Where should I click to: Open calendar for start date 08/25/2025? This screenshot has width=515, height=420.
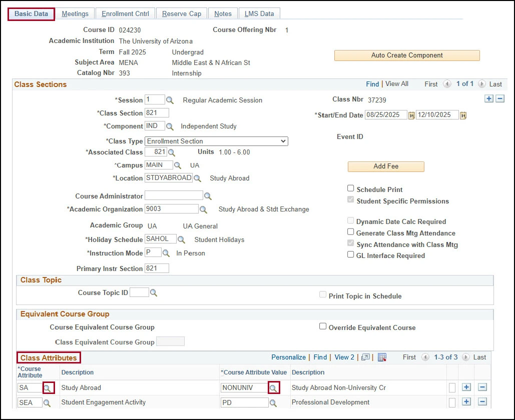click(x=411, y=115)
